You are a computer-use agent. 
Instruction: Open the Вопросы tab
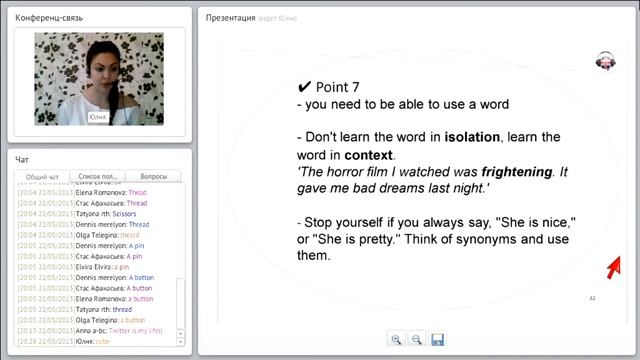(153, 176)
